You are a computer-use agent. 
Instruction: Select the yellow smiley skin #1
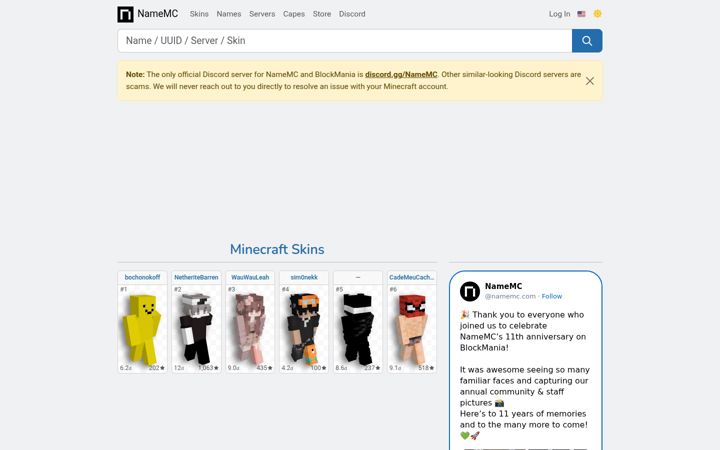[x=142, y=328]
